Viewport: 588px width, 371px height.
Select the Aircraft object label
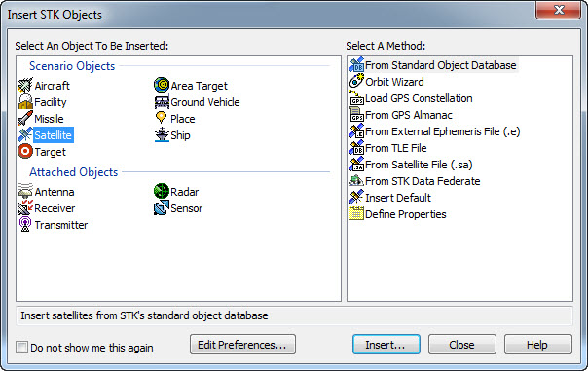coord(53,86)
